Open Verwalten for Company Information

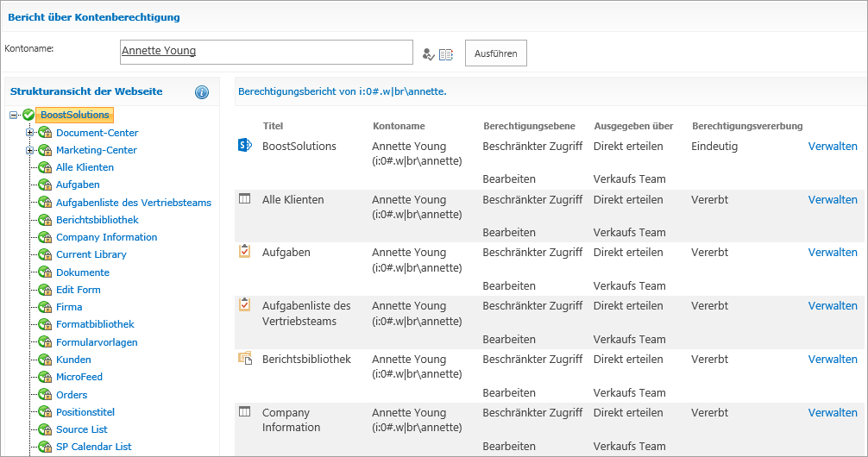(833, 413)
